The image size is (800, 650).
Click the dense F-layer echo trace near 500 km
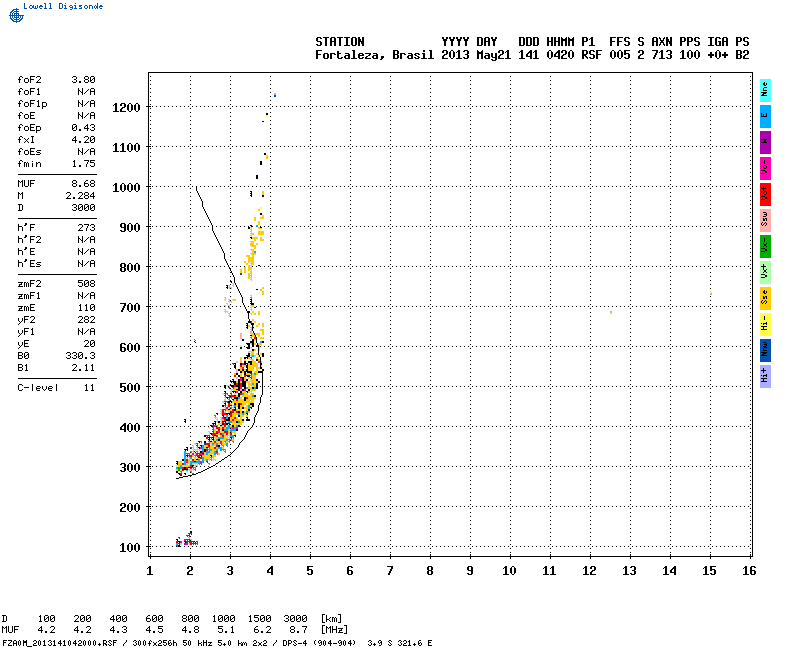tap(242, 390)
